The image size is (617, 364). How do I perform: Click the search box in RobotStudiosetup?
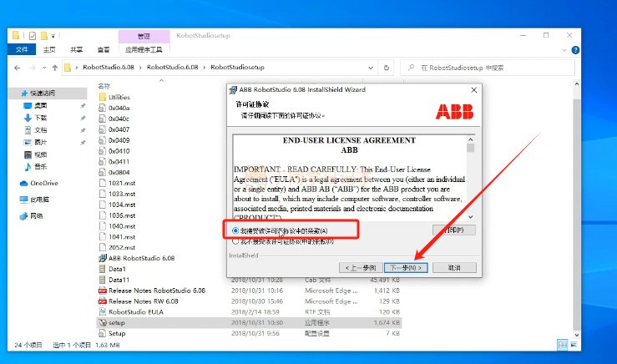pyautogui.click(x=487, y=68)
